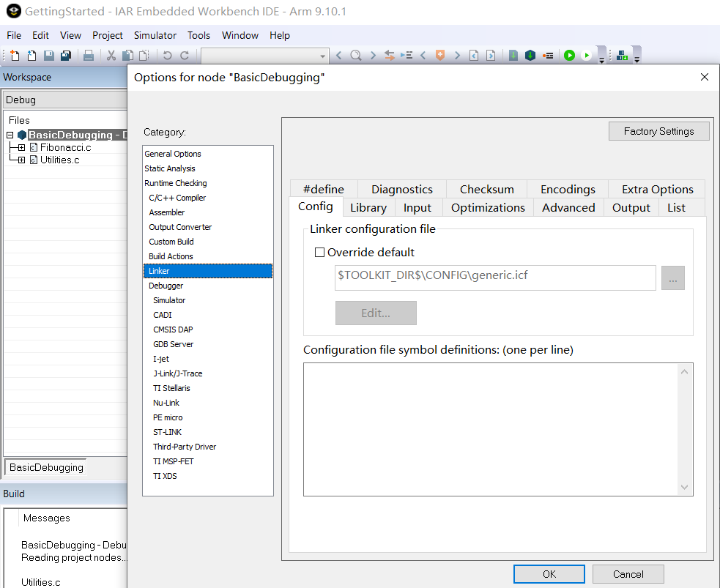
Task: Click the Open file toolbar icon
Action: [x=31, y=56]
